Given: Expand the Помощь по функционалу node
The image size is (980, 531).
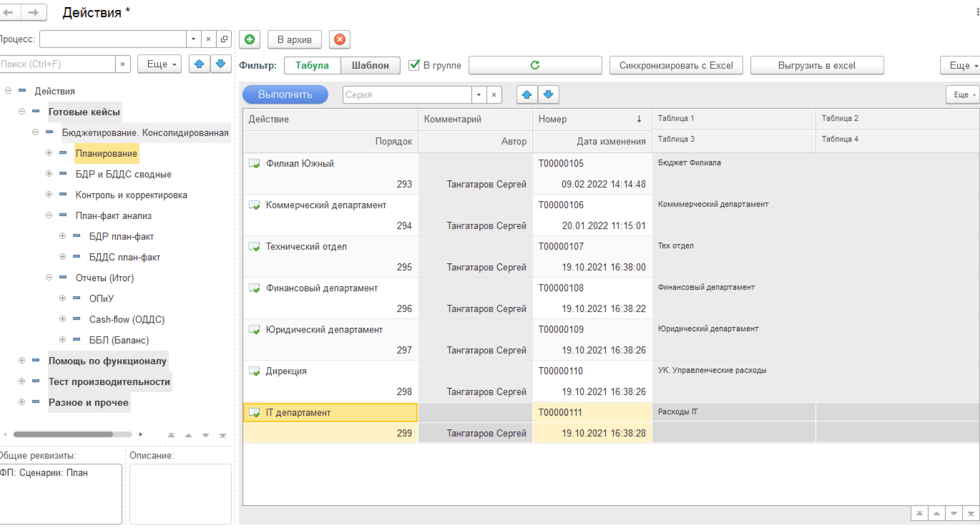Looking at the screenshot, I should tap(21, 360).
